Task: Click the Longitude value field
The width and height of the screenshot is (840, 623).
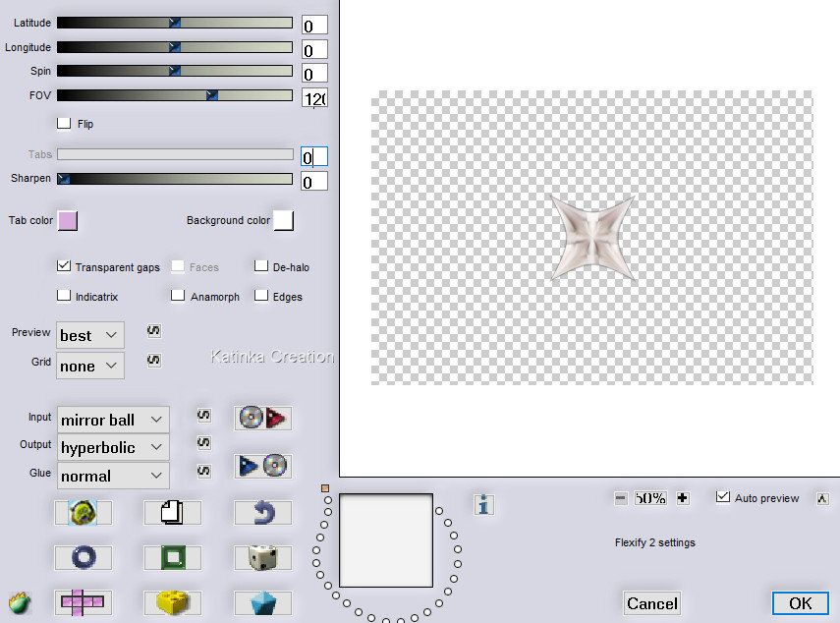Action: [314, 50]
